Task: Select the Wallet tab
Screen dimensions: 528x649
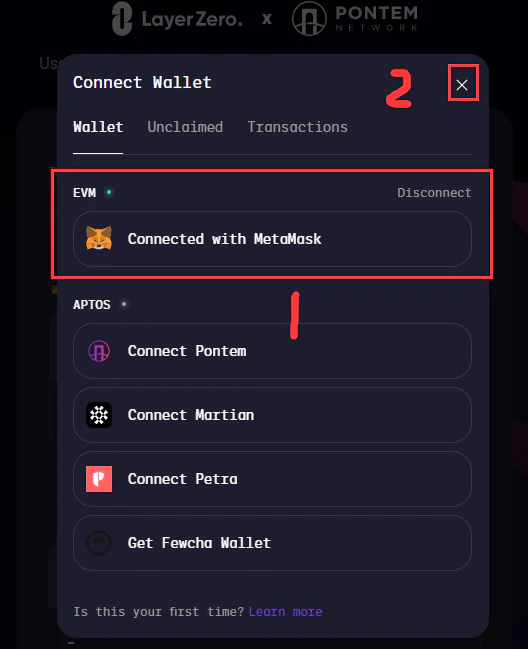Action: 98,127
